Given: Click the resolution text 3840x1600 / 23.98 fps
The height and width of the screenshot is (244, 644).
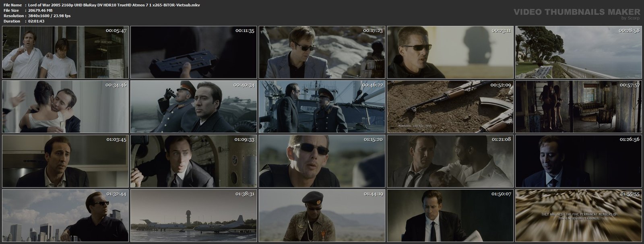Looking at the screenshot, I should pos(50,16).
